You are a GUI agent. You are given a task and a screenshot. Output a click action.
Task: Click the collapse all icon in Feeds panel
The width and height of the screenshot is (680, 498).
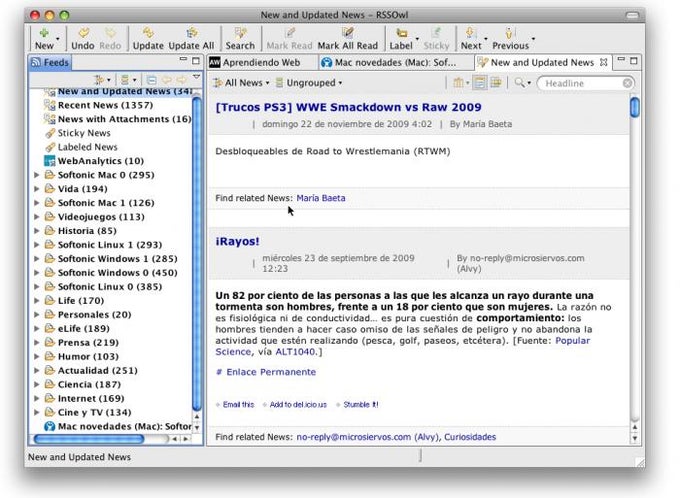coord(151,80)
